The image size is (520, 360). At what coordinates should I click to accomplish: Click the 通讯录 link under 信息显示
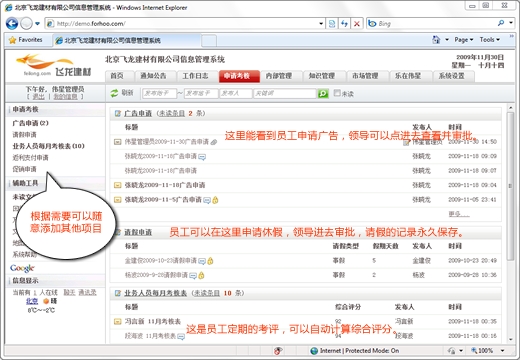click(87, 292)
